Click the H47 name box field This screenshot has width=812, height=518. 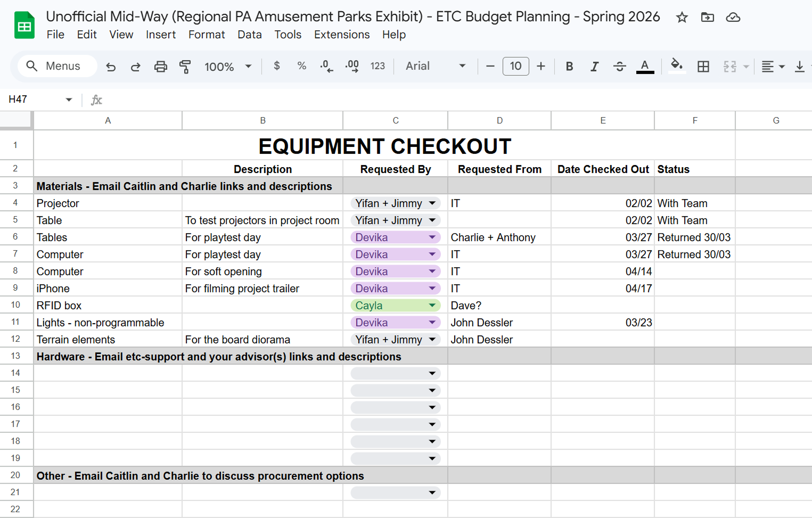pyautogui.click(x=40, y=100)
